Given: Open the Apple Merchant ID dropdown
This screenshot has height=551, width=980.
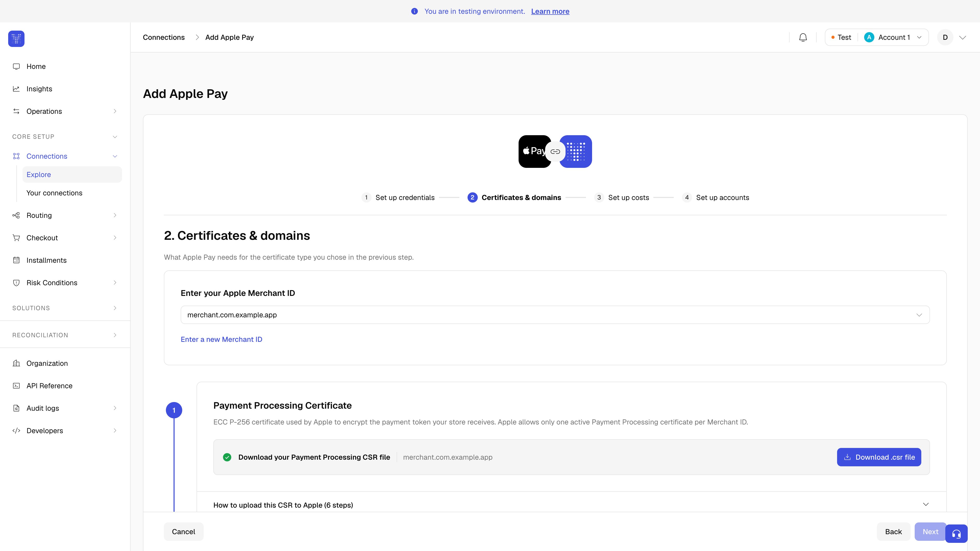Looking at the screenshot, I should pos(555,315).
